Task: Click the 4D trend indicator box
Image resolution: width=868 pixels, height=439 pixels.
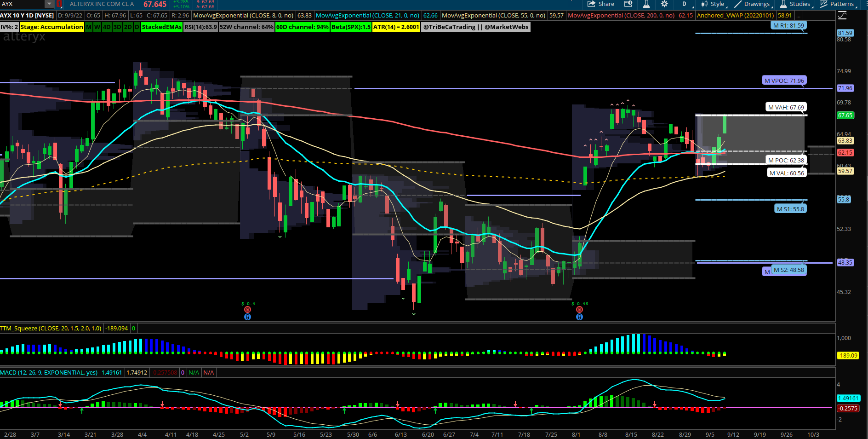Action: click(107, 27)
